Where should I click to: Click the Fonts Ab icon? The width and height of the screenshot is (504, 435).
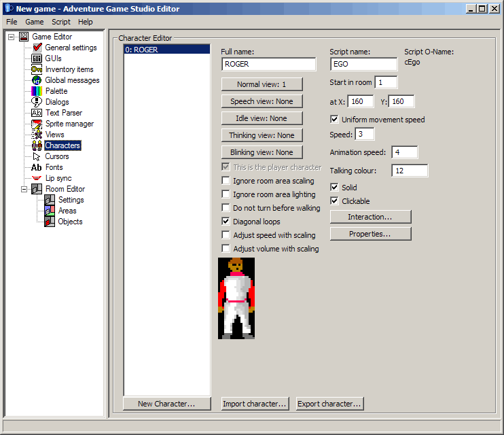(x=36, y=167)
